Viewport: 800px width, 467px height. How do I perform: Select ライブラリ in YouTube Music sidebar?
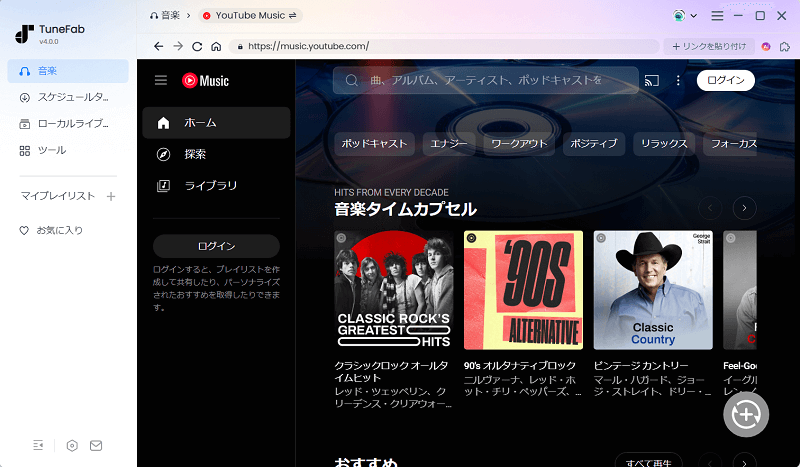pyautogui.click(x=216, y=186)
